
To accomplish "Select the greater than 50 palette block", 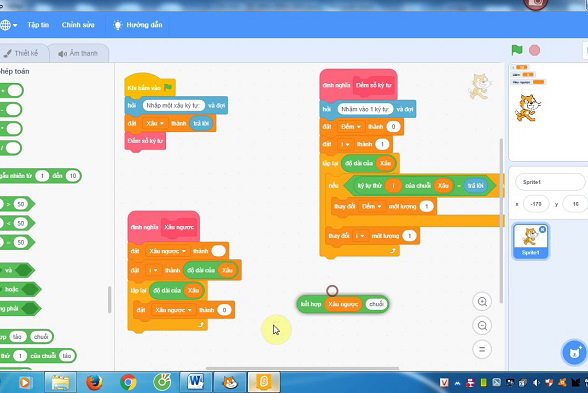I will (17, 204).
